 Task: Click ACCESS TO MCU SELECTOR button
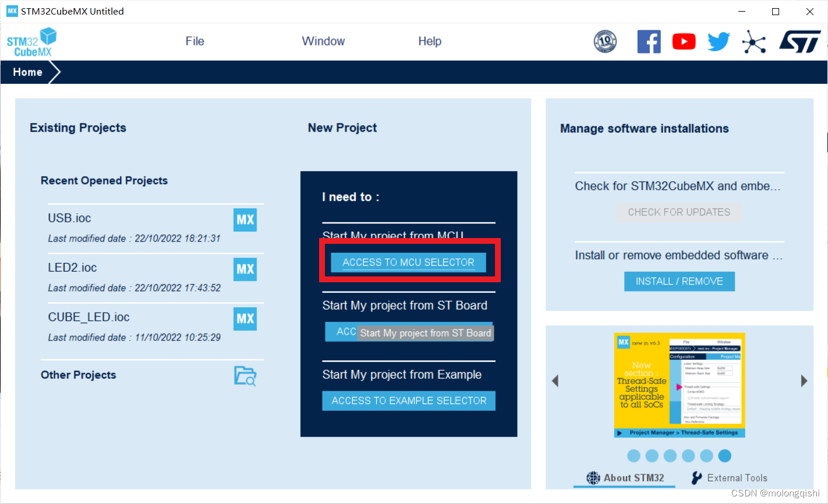408,262
